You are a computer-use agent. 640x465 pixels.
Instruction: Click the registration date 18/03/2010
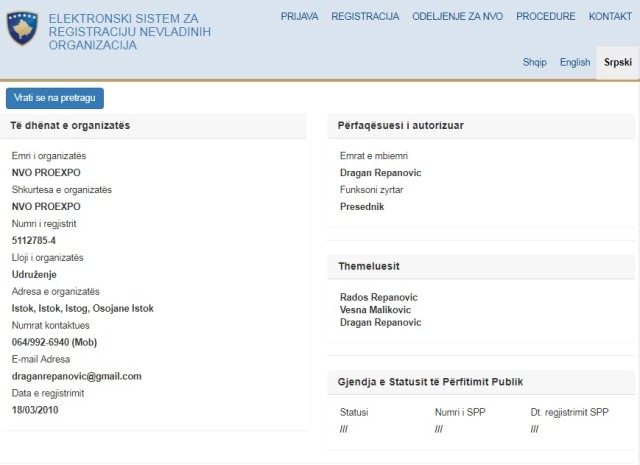pos(36,410)
